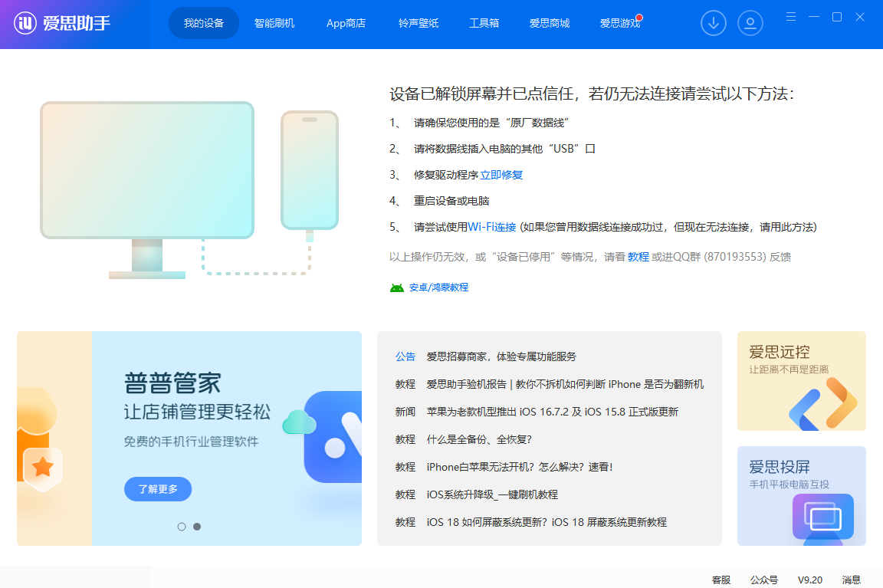Click 客服 in the status bar
The width and height of the screenshot is (883, 588).
pos(721,580)
